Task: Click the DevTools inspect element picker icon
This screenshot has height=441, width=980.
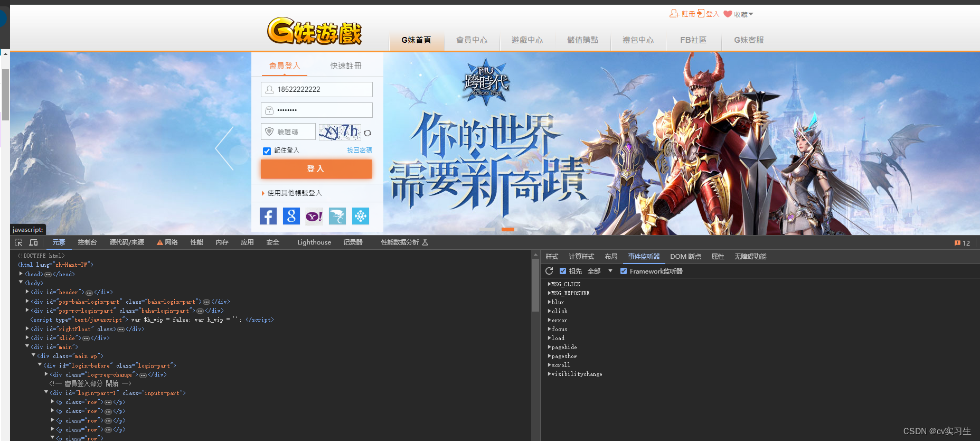Action: (x=18, y=242)
